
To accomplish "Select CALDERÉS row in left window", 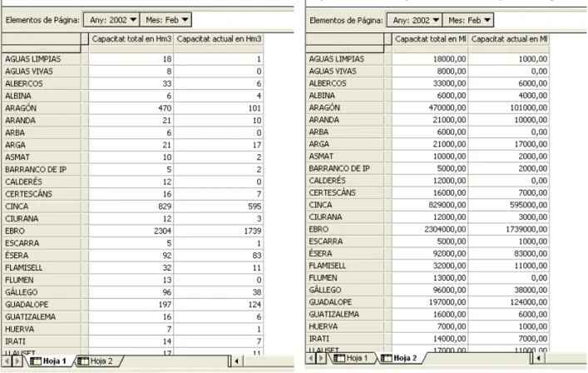I will 42,182.
